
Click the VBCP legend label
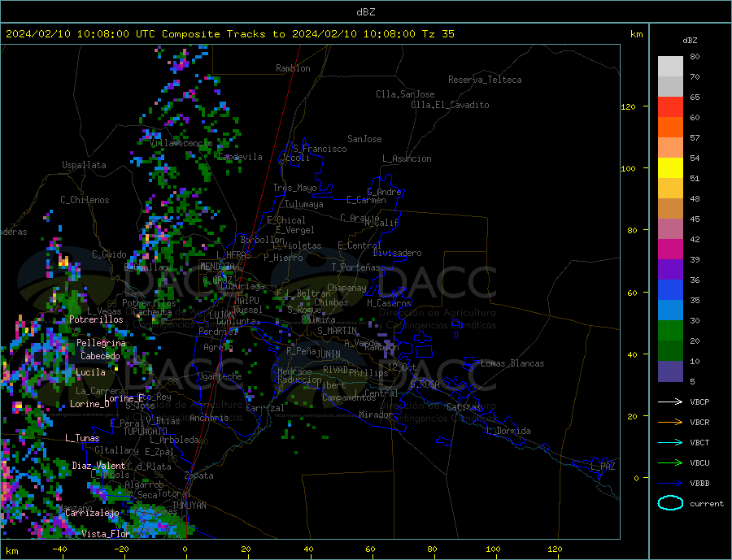point(699,402)
